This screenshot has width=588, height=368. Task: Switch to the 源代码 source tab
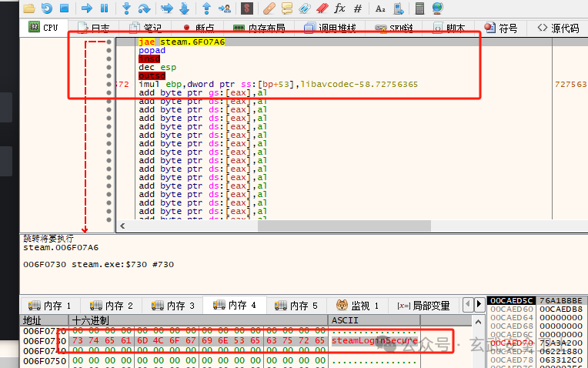(558, 28)
